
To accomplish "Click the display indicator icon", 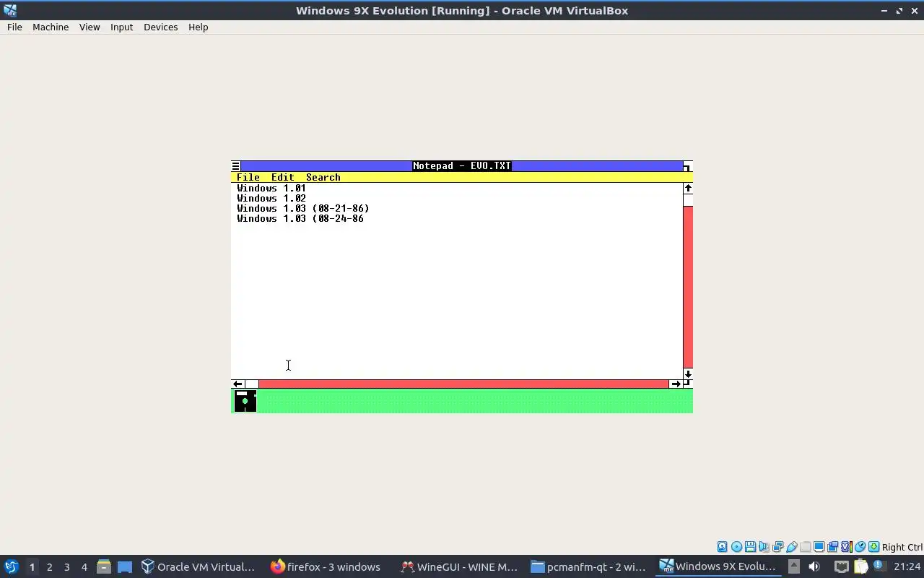I will point(819,547).
